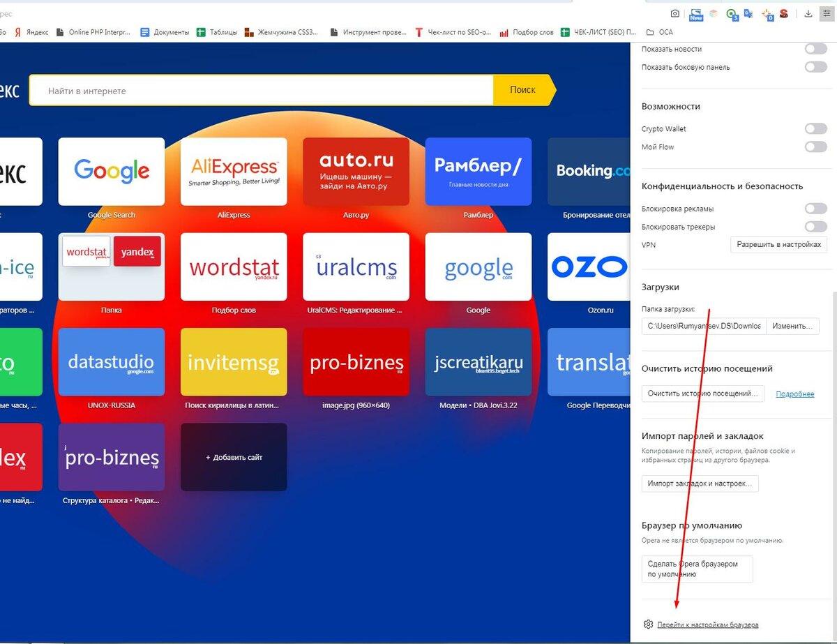Open the uralcms speed dial tile
Viewport: 837px width, 644px height.
pyautogui.click(x=356, y=267)
